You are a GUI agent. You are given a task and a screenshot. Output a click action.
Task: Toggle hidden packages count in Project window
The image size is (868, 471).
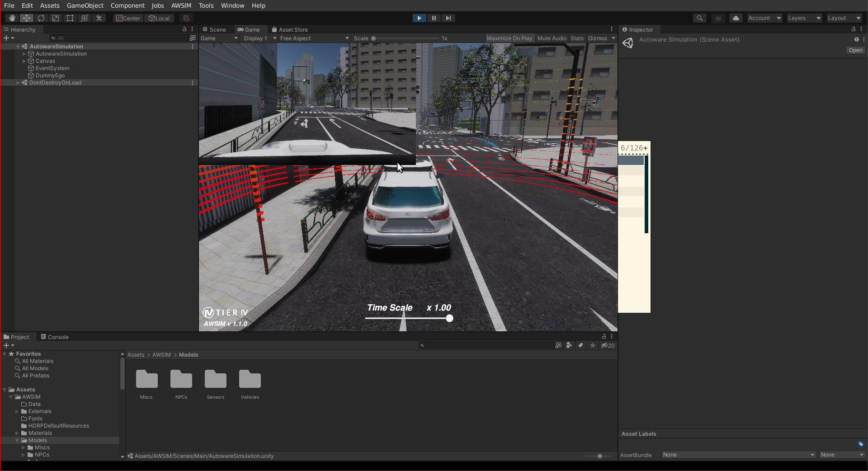point(608,345)
